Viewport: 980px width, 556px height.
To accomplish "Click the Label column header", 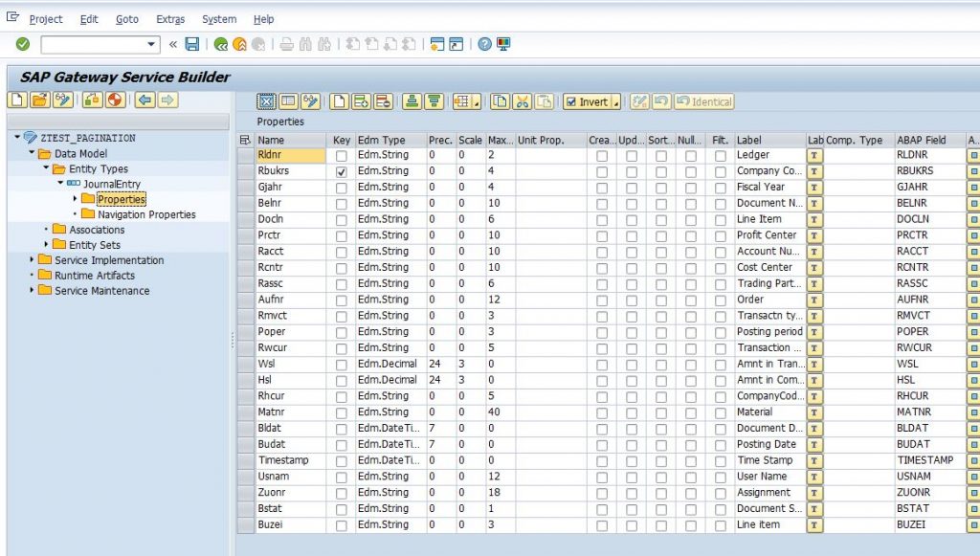I will point(770,140).
